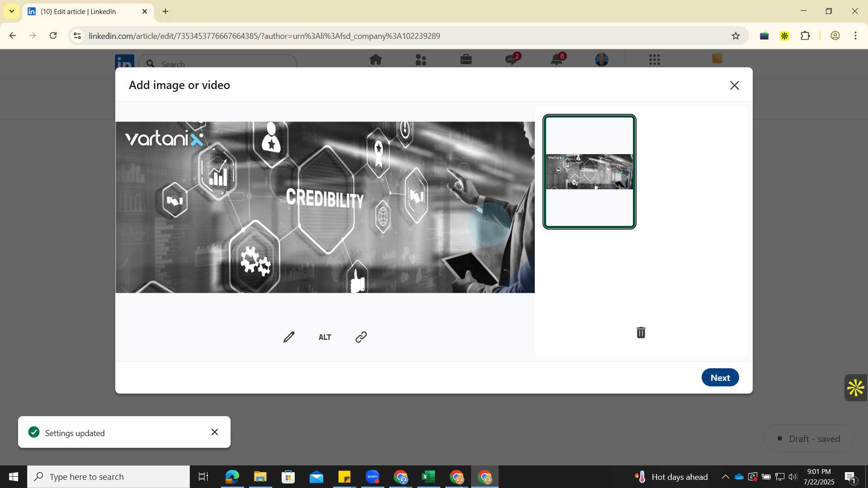868x488 pixels.
Task: Click the Draft - saved status
Action: coord(809,439)
